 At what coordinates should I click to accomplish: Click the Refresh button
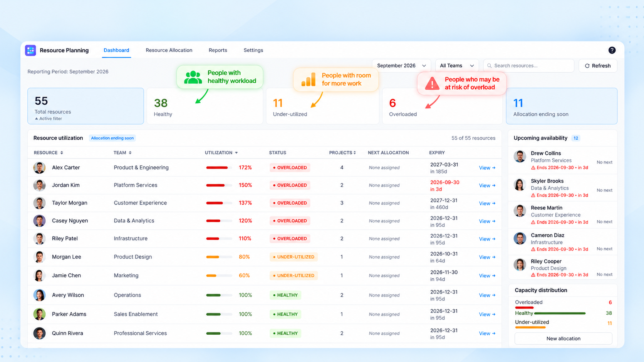[x=598, y=66]
